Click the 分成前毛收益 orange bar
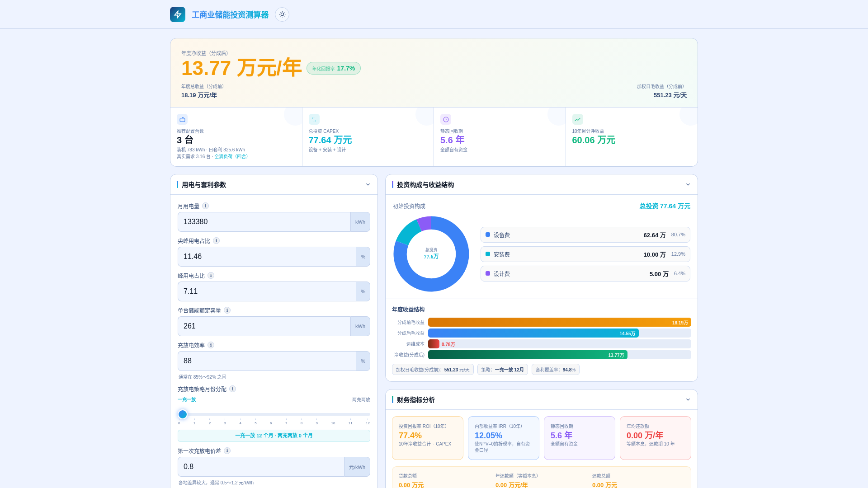The height and width of the screenshot is (488, 868). click(x=560, y=322)
